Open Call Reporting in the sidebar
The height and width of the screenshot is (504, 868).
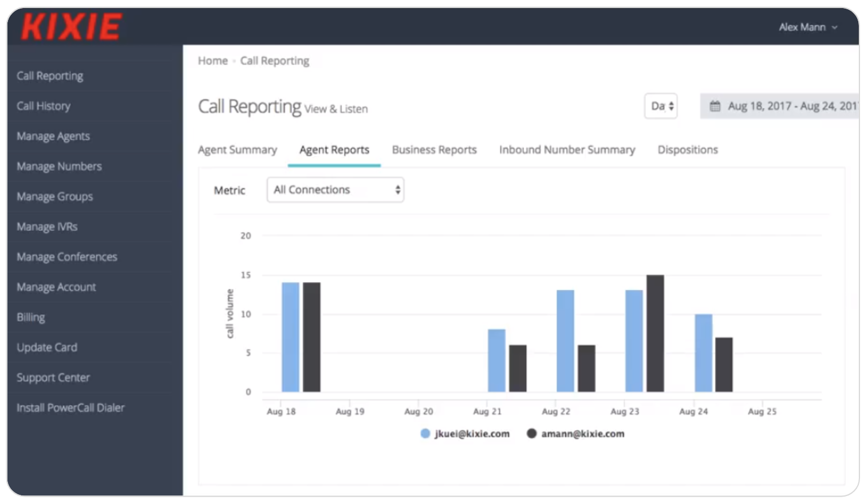pyautogui.click(x=50, y=76)
